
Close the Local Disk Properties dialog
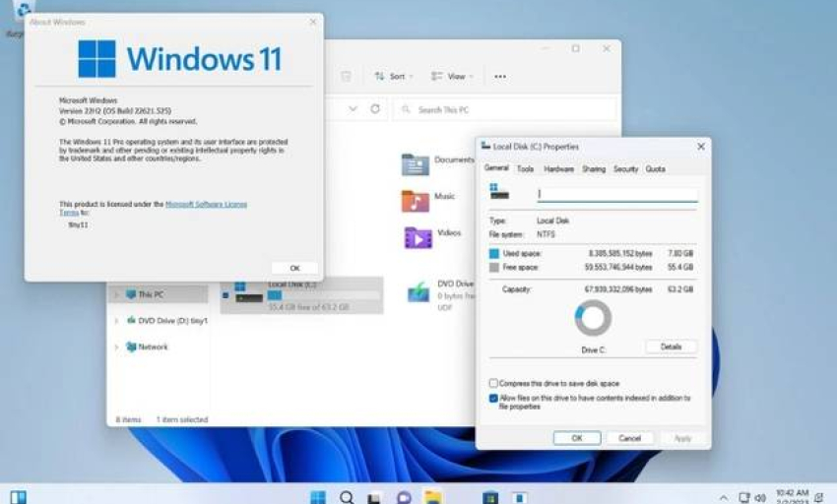point(701,147)
